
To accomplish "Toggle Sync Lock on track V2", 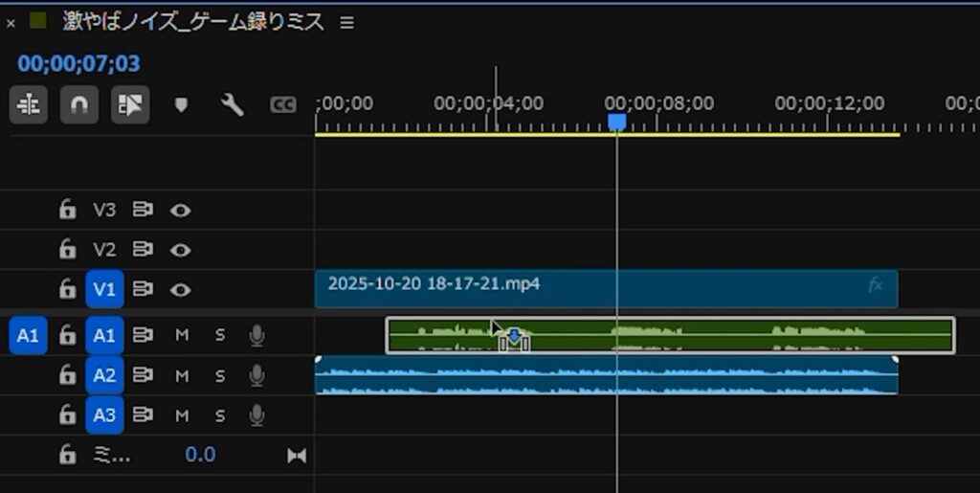I will coord(143,250).
